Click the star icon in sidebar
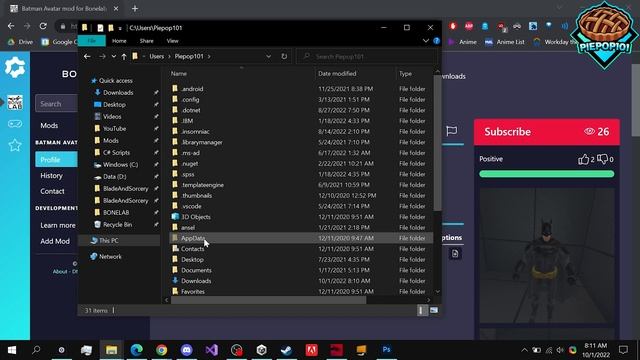Image resolution: width=640 pixels, height=360 pixels. [x=15, y=145]
